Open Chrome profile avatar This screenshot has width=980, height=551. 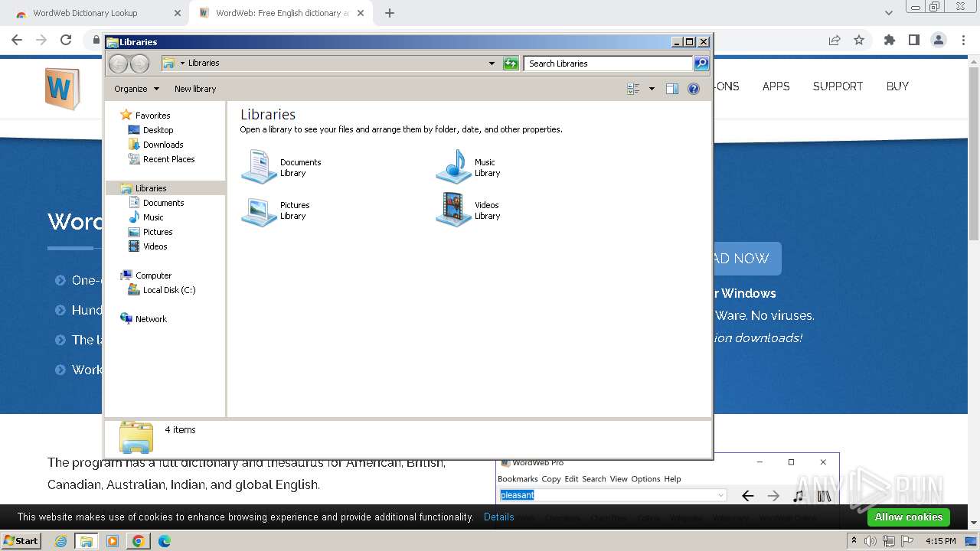(x=939, y=40)
